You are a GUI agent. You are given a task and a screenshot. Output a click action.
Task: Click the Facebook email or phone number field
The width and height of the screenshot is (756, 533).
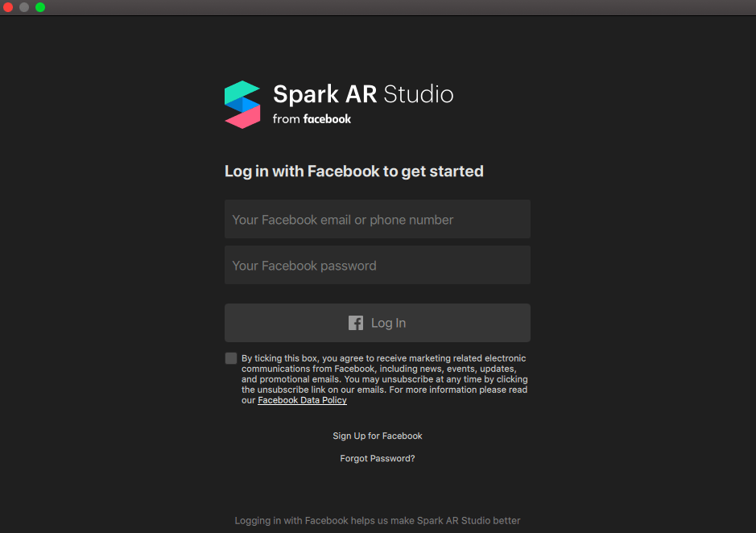click(378, 219)
